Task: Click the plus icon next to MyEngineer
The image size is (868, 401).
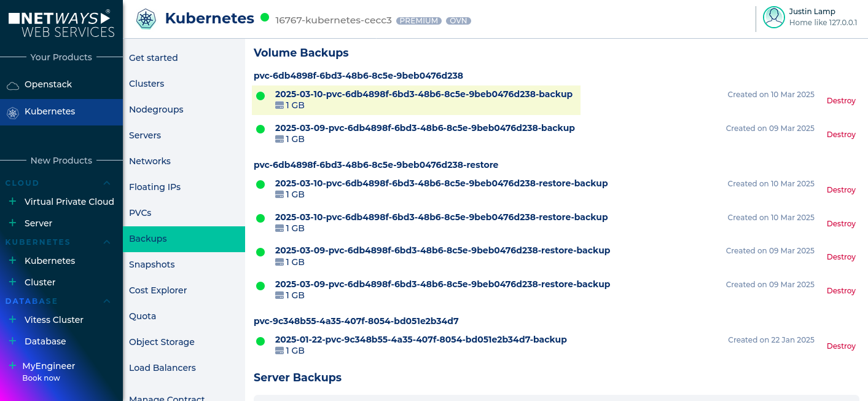Action: [x=12, y=365]
